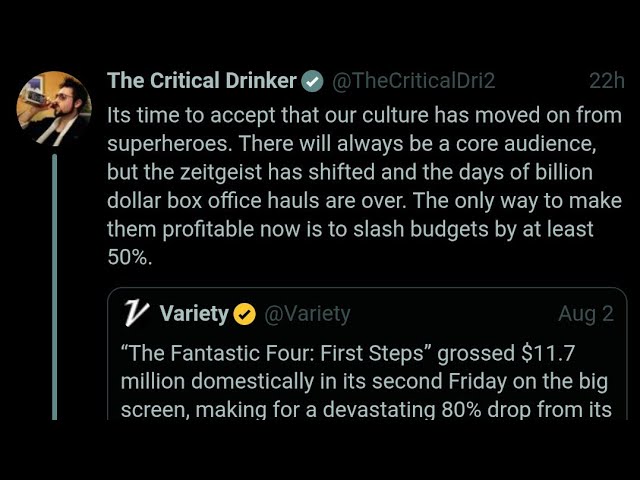Screen dimensions: 640x480
Task: Visit the @TheCriticalDri2 handle
Action: click(x=413, y=81)
